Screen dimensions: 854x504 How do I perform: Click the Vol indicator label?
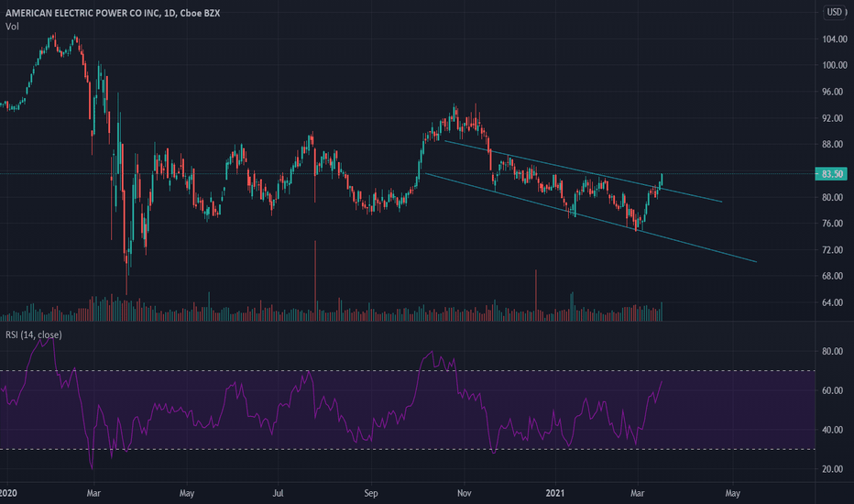point(12,27)
